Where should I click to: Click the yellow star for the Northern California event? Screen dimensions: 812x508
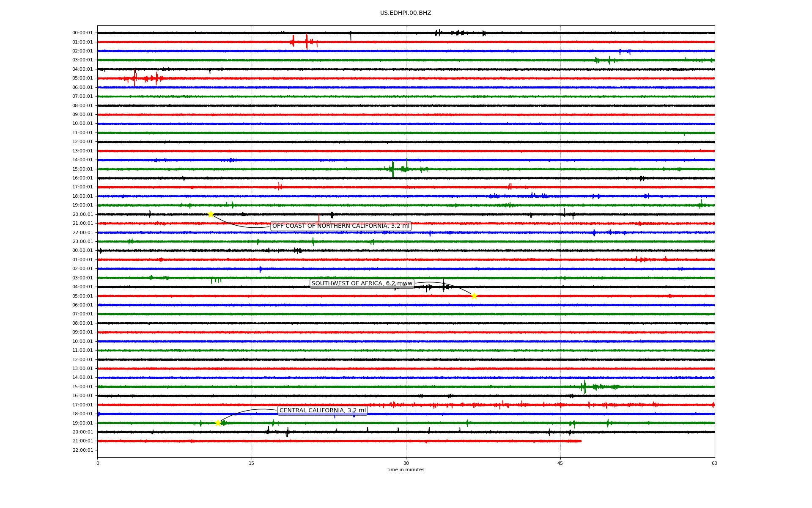tap(211, 214)
